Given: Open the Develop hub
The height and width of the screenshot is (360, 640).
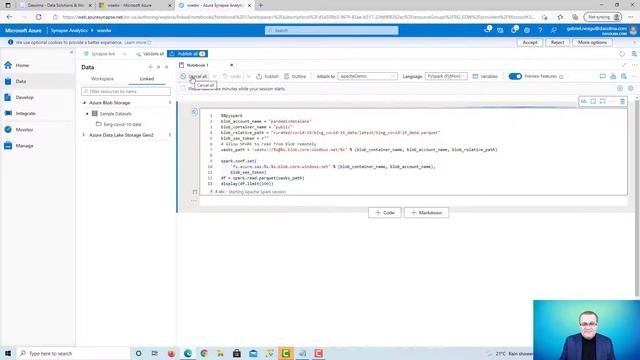Looking at the screenshot, I should coord(19,98).
